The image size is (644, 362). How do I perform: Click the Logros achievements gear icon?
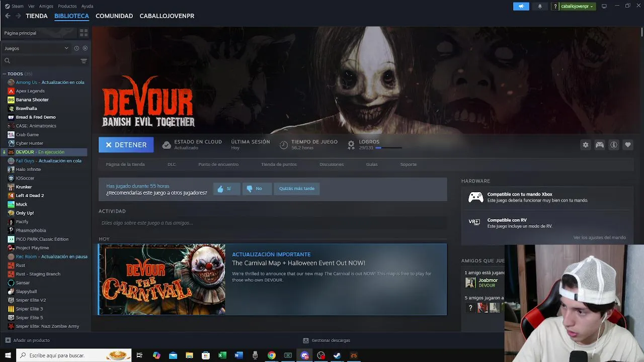pos(351,145)
